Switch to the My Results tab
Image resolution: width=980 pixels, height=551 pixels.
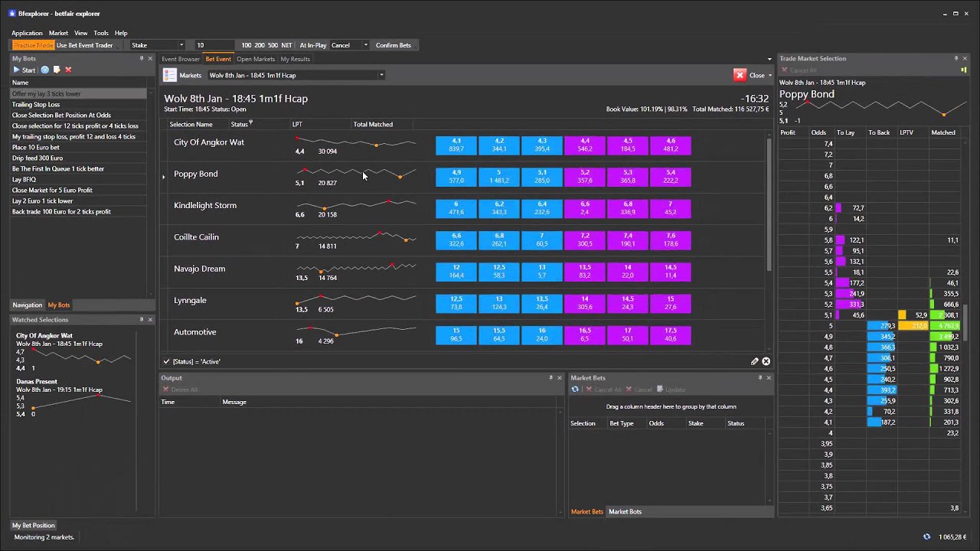coord(295,59)
